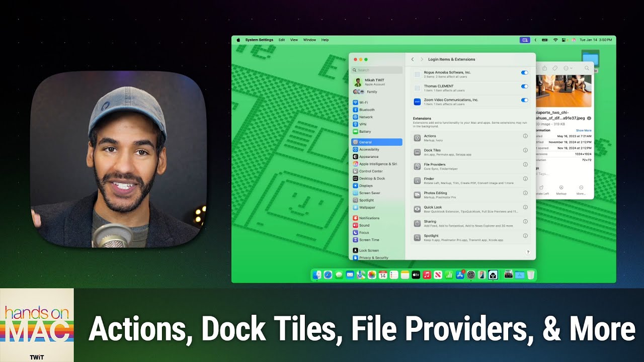
Task: Open the Mikah TWiT Apple Account
Action: point(377,82)
